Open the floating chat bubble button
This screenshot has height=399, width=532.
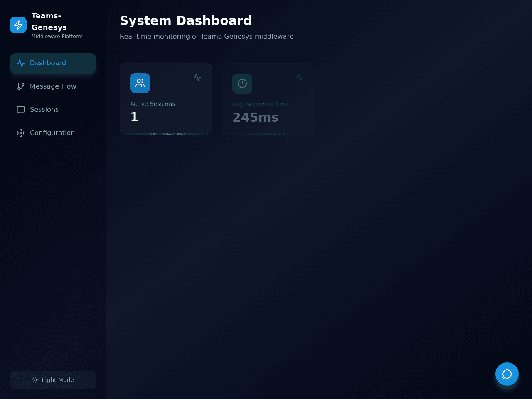tap(507, 374)
